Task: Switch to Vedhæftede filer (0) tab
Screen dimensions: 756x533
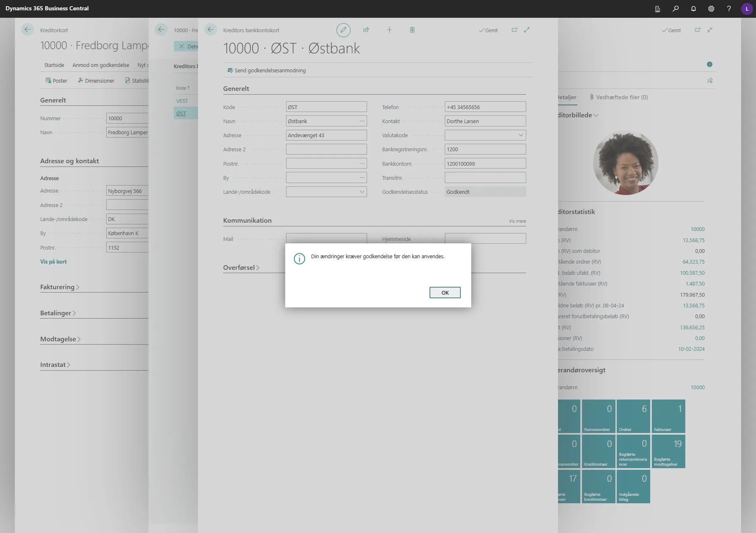Action: (x=619, y=97)
